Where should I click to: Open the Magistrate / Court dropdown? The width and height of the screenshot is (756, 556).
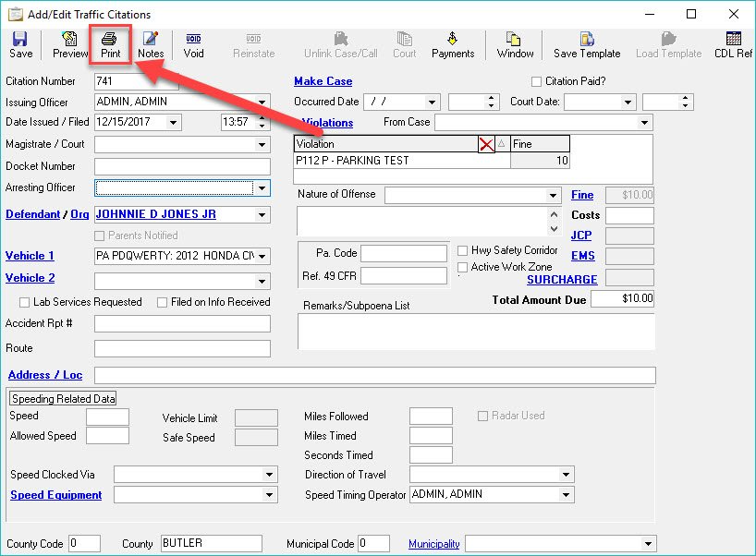(262, 145)
